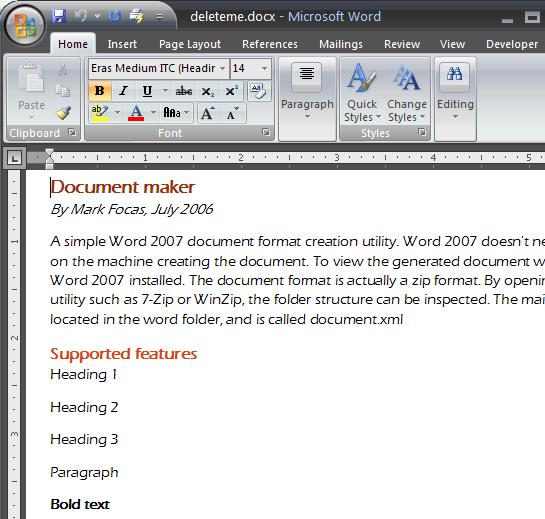
Task: Open Font dialog box launcher
Action: tap(266, 132)
